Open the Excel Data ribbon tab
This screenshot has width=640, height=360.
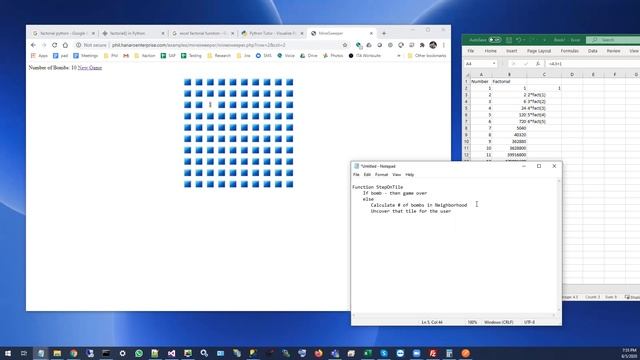(x=593, y=51)
